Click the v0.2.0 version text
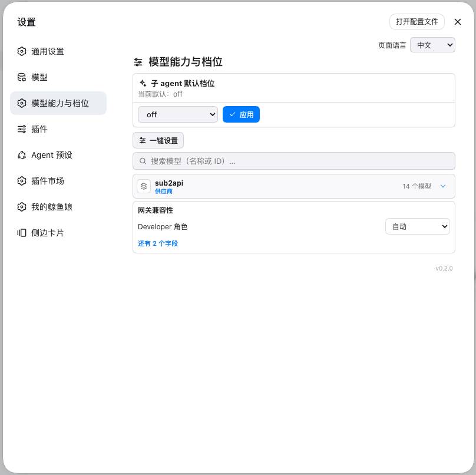Screen dimensions: 476x475 tap(444, 269)
